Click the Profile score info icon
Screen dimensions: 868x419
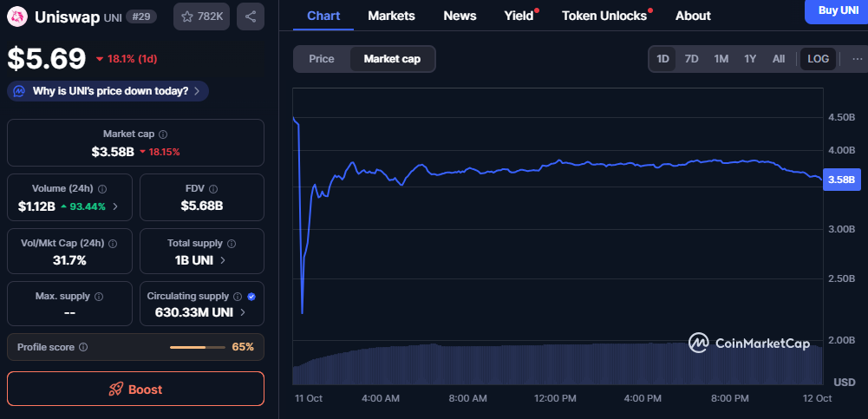pos(83,347)
